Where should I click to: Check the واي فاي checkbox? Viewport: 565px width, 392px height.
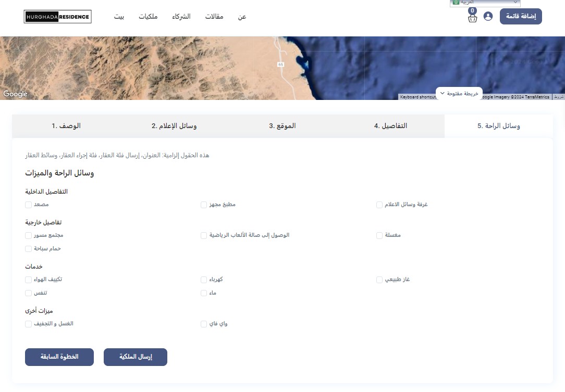pos(204,324)
